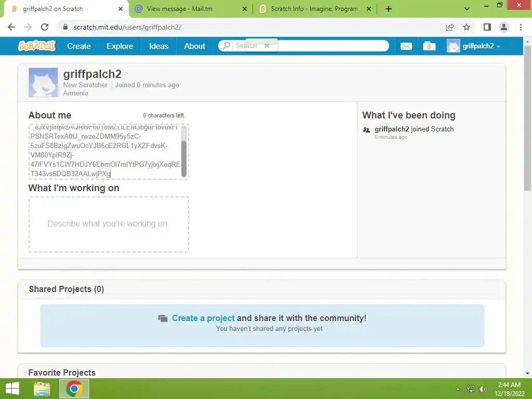532x399 pixels.
Task: Click the network tray icon
Action: point(471,389)
